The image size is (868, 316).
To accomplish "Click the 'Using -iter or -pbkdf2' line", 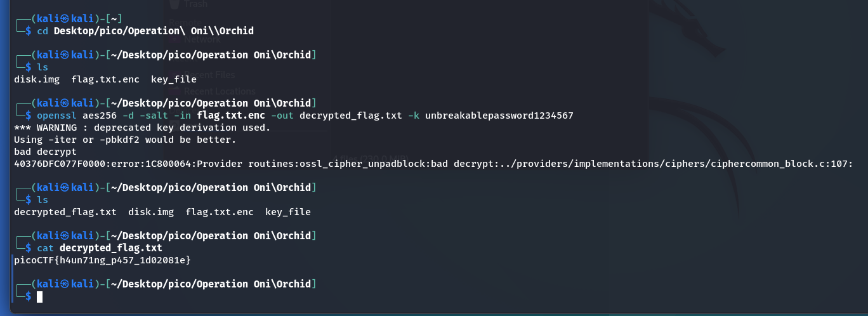I will [x=125, y=140].
